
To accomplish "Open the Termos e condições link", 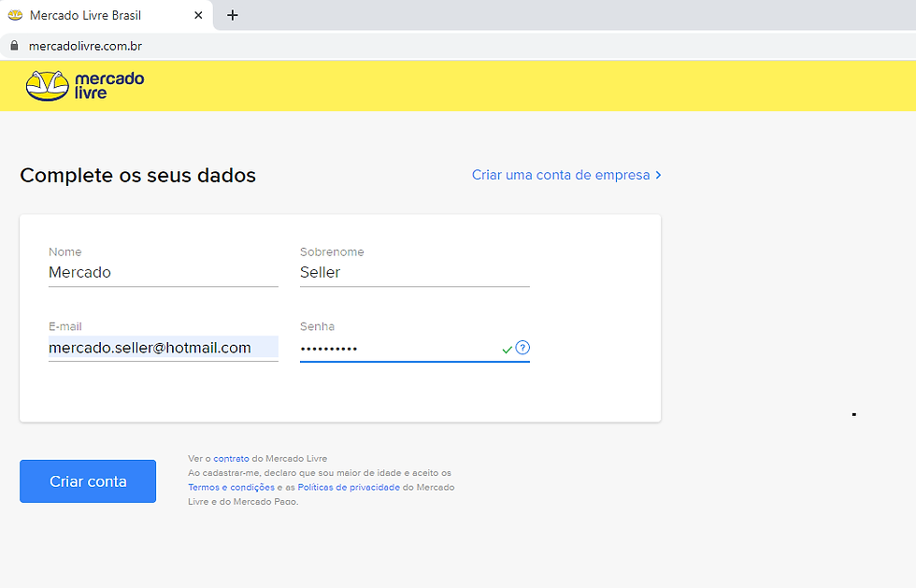I will pos(232,487).
